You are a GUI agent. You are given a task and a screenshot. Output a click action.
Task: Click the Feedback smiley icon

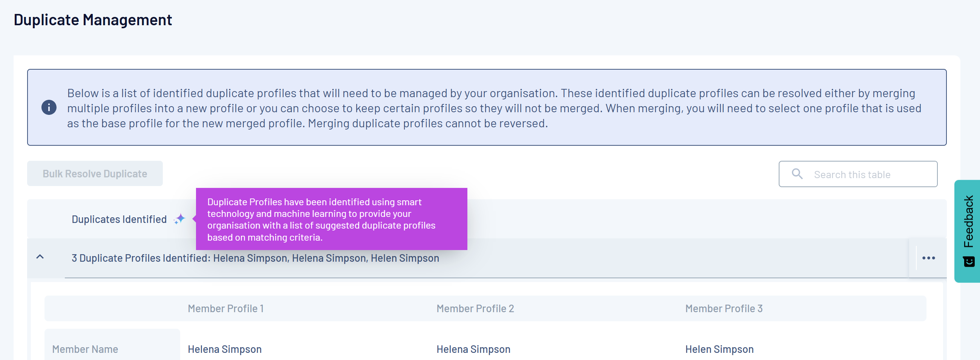969,262
